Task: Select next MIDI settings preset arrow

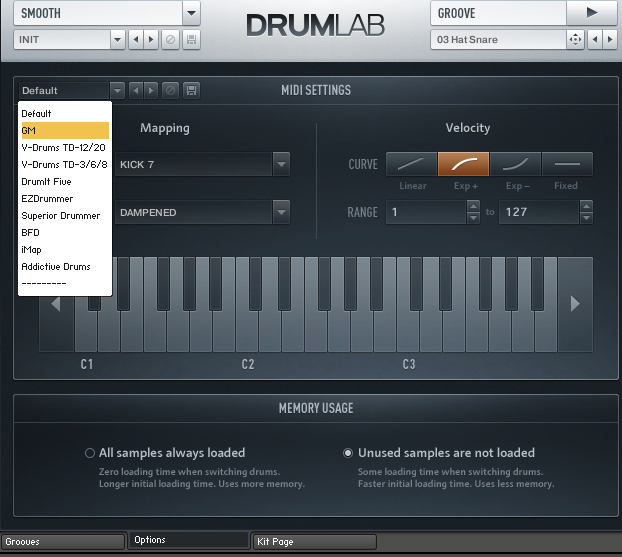Action: pyautogui.click(x=151, y=90)
